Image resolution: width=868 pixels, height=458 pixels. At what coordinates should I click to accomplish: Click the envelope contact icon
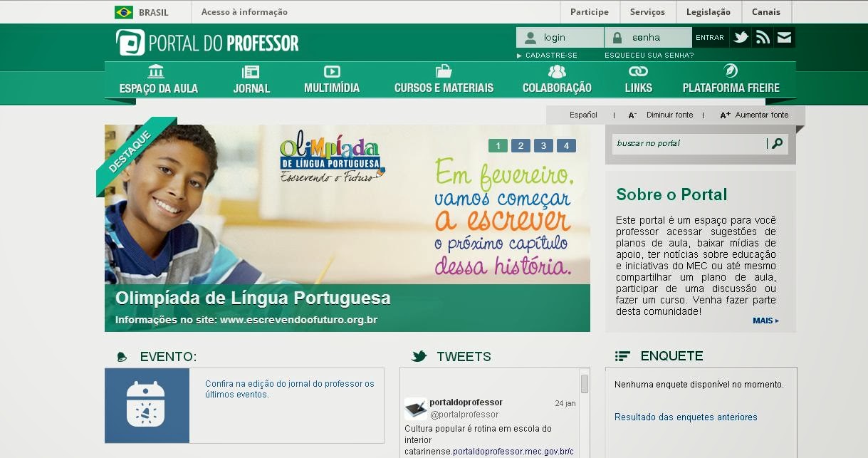(784, 38)
